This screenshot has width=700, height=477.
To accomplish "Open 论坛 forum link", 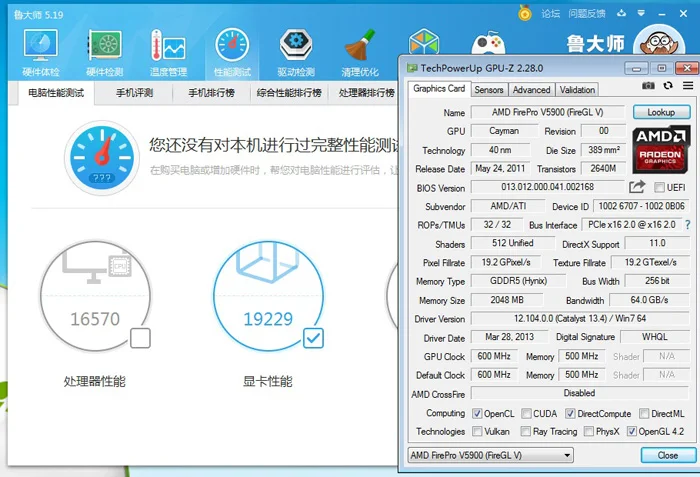I will (550, 14).
